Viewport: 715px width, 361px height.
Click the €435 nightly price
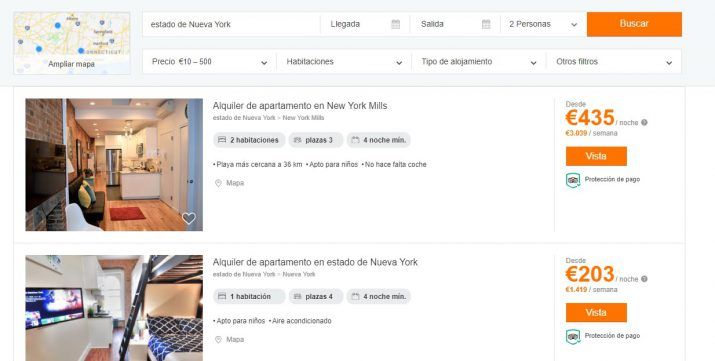(590, 118)
